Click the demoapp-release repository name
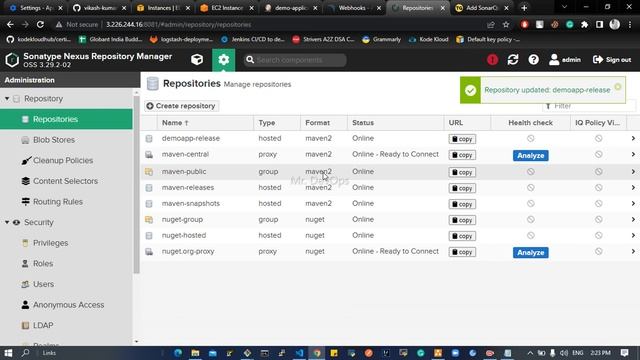 coord(191,138)
